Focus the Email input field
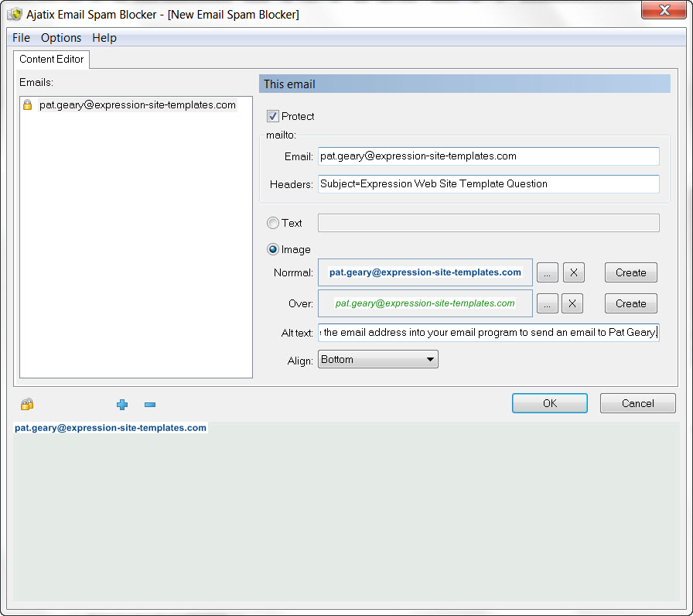 (488, 156)
